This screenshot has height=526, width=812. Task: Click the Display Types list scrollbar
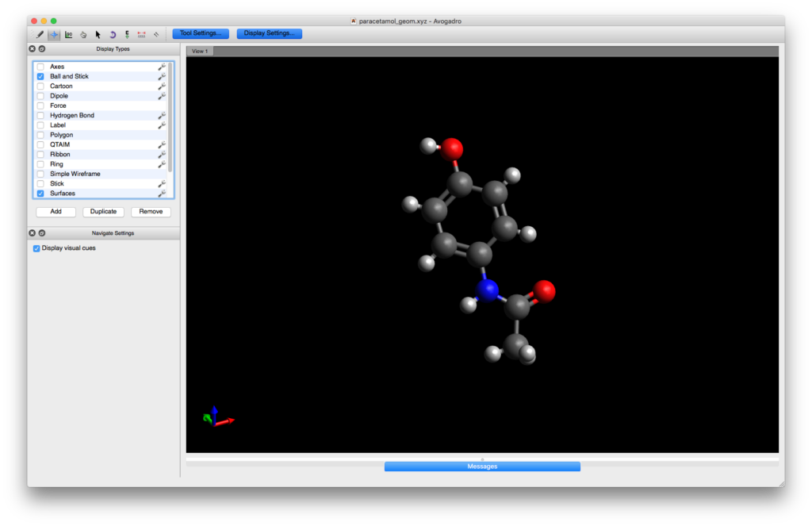[x=170, y=119]
